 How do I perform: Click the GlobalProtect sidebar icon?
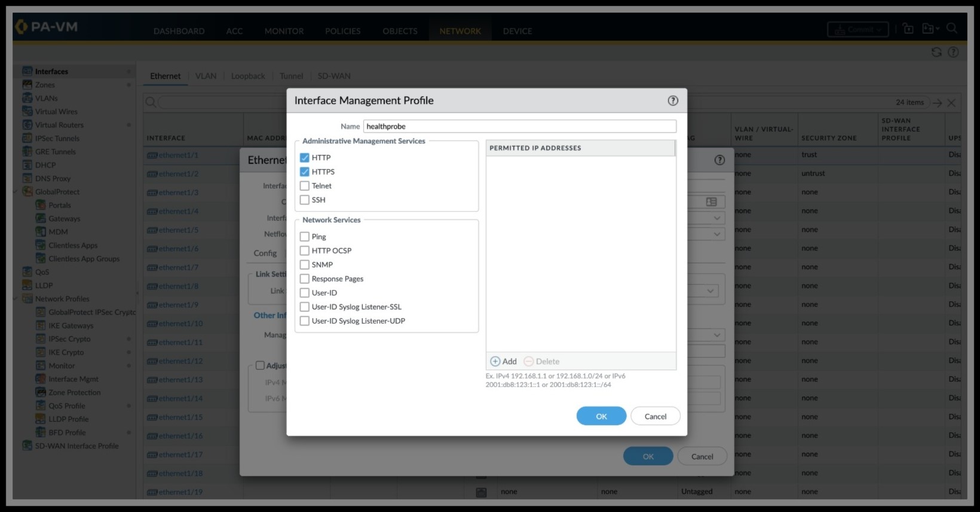[27, 191]
